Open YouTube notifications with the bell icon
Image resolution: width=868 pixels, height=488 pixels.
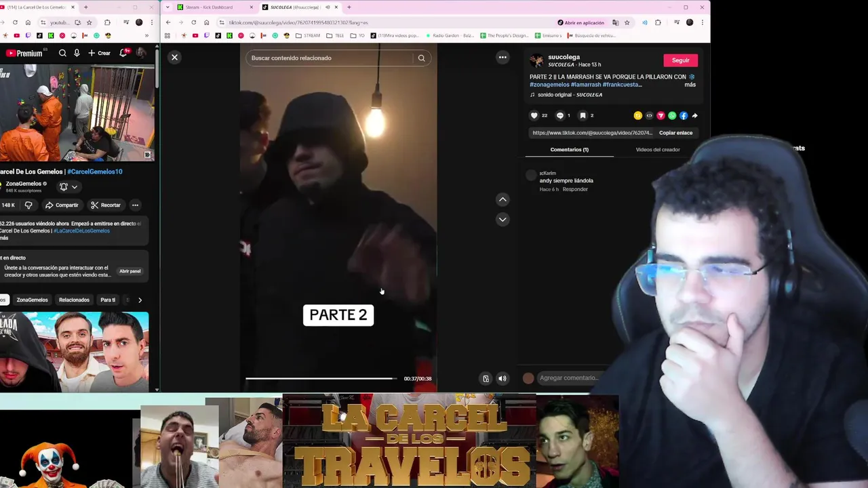(124, 53)
